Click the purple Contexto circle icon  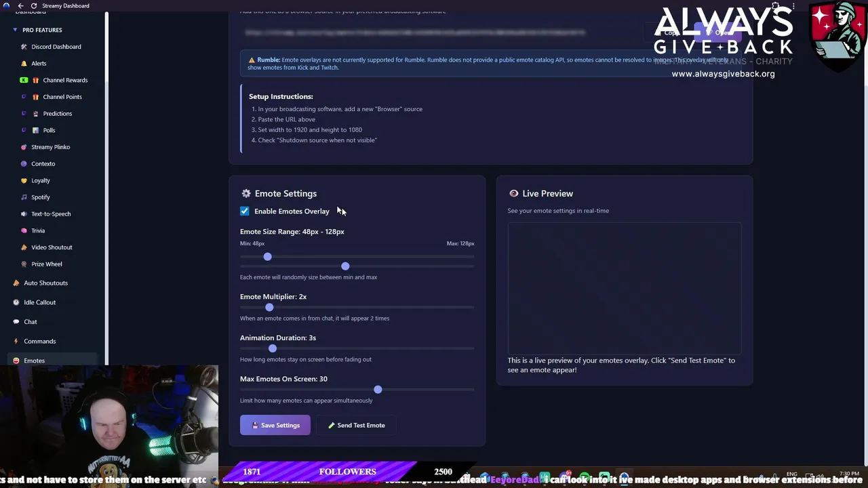(x=24, y=164)
